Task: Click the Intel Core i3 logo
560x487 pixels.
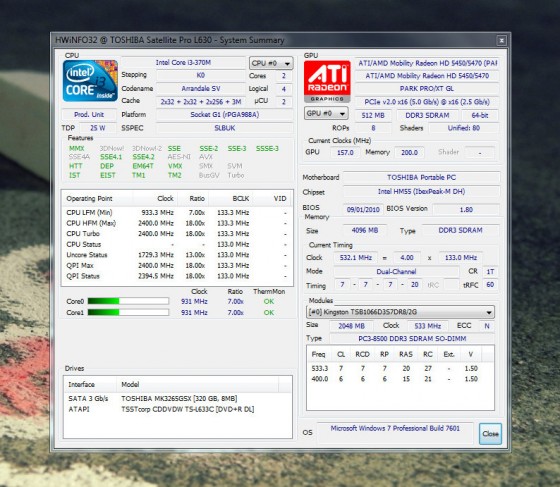Action: click(90, 81)
